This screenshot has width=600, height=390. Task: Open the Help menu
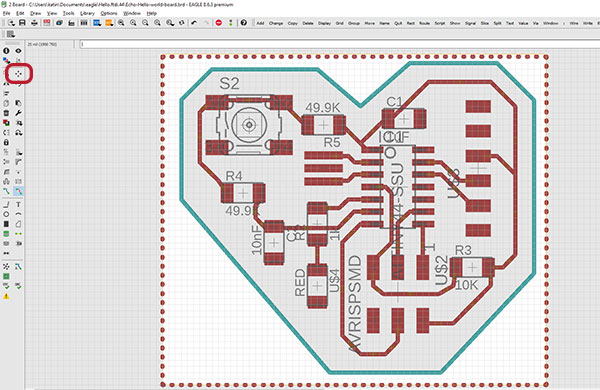pyautogui.click(x=152, y=13)
